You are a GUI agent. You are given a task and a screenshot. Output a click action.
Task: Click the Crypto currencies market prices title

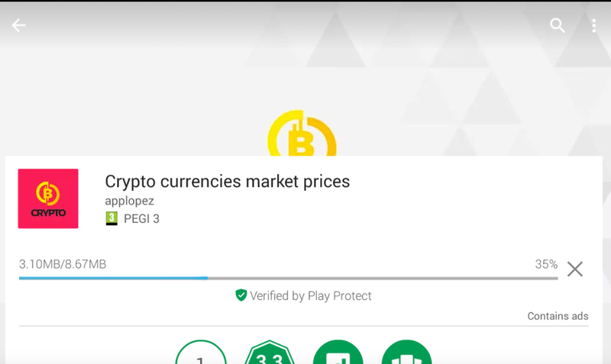click(x=227, y=182)
